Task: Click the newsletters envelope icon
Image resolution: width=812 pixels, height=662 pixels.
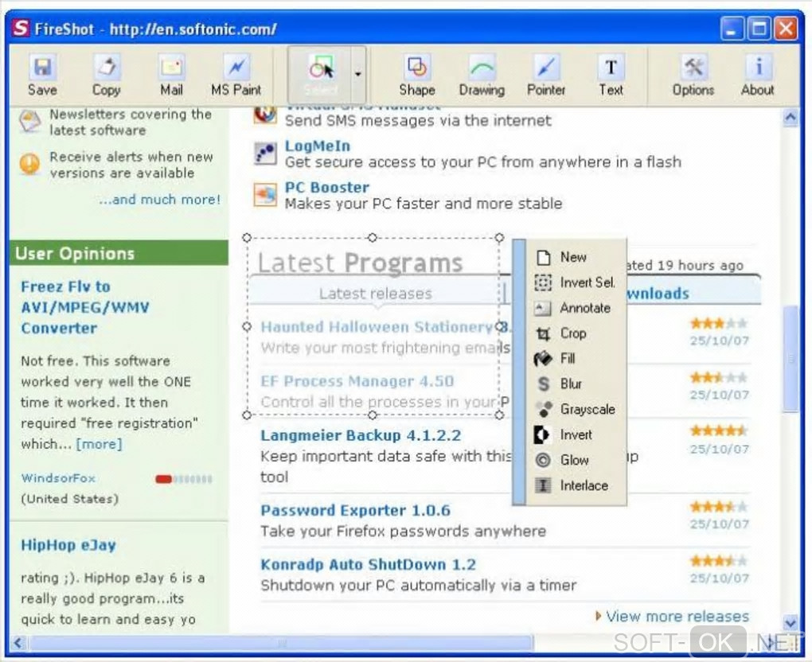Action: pyautogui.click(x=29, y=123)
